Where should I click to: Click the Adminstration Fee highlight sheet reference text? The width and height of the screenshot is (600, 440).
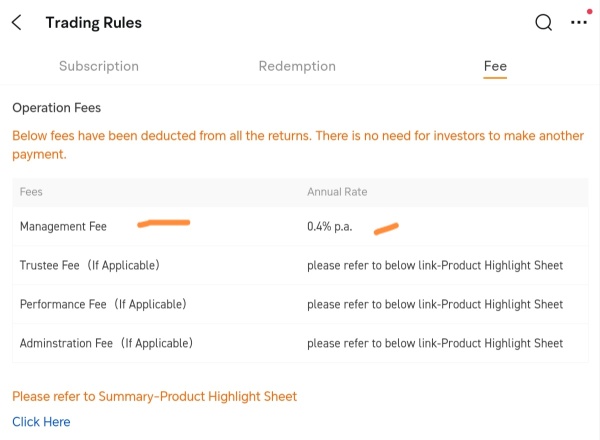(x=435, y=343)
